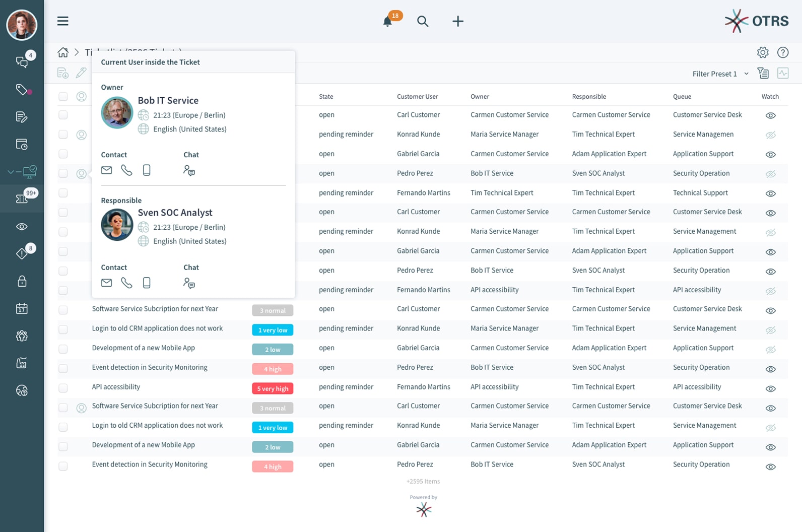Select checkbox for Software Service Subcription ticket
The height and width of the screenshot is (532, 802).
pos(63,310)
